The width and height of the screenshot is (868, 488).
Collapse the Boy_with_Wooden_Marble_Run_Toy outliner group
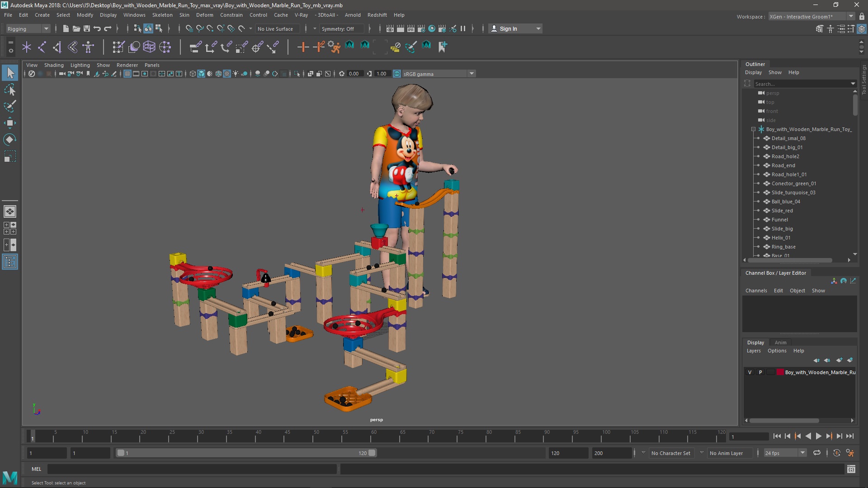[x=753, y=129]
